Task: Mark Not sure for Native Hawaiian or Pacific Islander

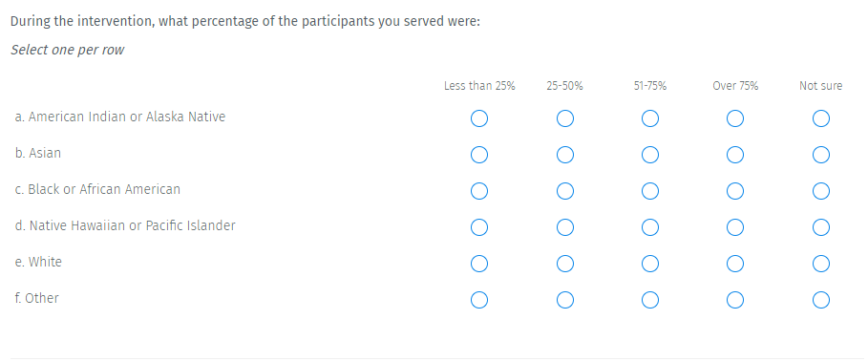Action: pos(821,227)
